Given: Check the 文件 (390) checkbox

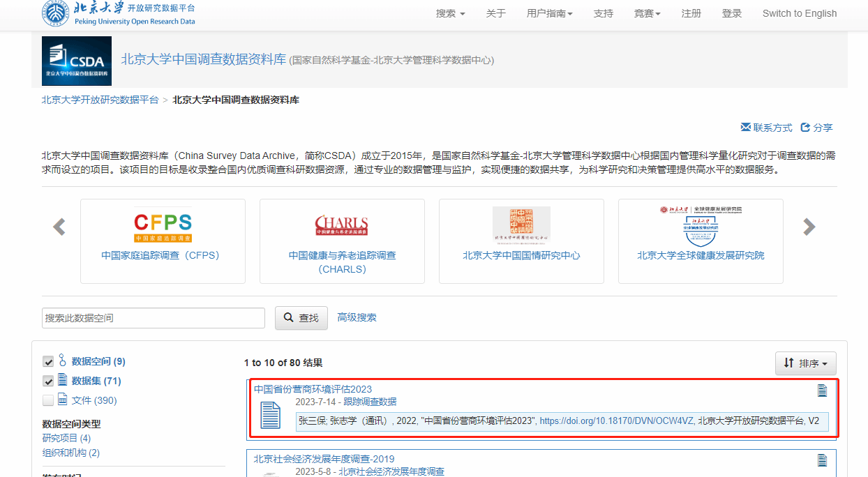Looking at the screenshot, I should coord(48,400).
